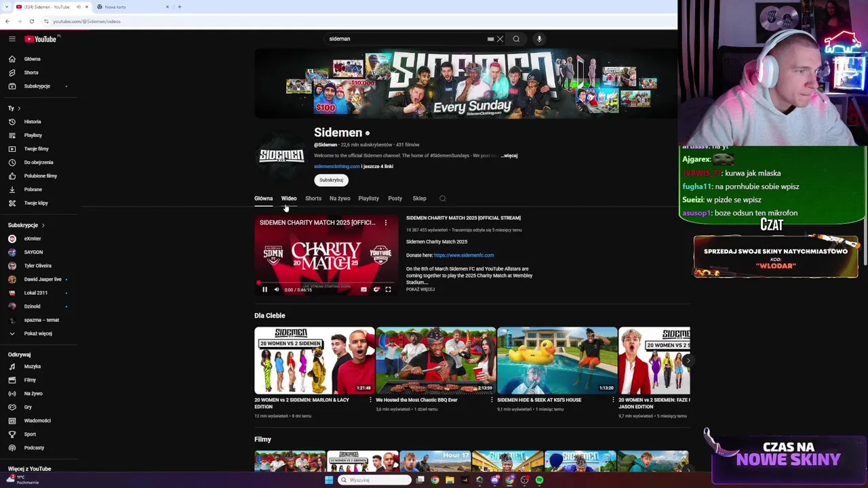Screen dimensions: 868x488
Task: Seek on the featured video progress bar
Action: [x=326, y=283]
